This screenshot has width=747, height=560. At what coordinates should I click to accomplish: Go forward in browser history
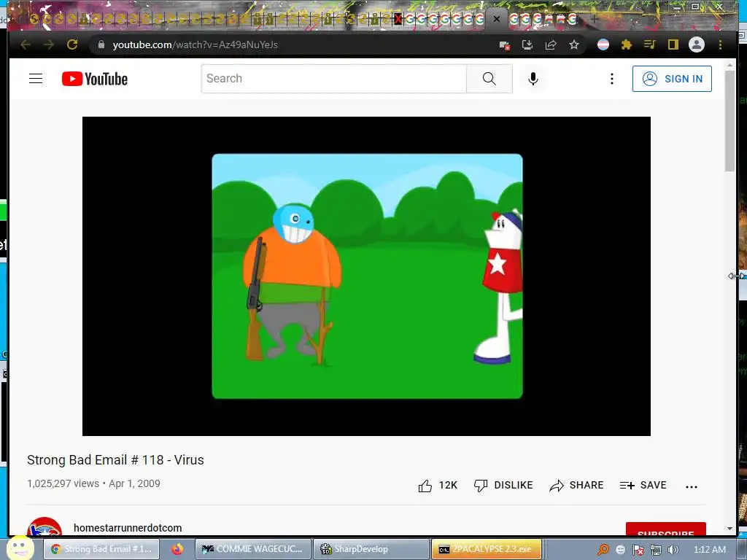[x=49, y=44]
